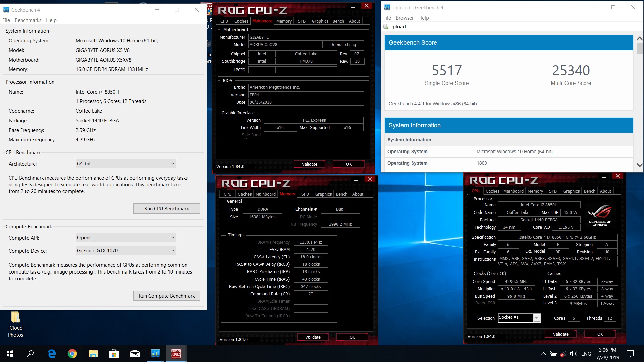The height and width of the screenshot is (362, 644).
Task: Click Validate in Memory CPU-Z window
Action: pos(313,337)
